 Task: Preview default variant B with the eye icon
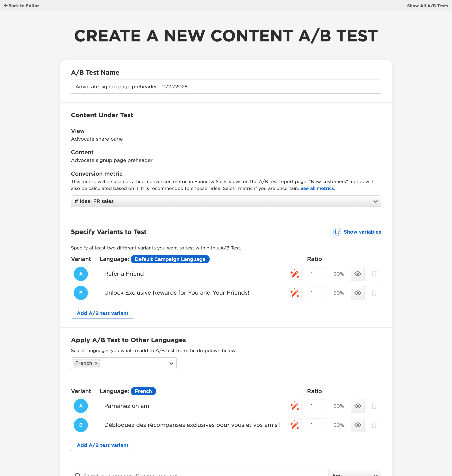click(x=357, y=293)
